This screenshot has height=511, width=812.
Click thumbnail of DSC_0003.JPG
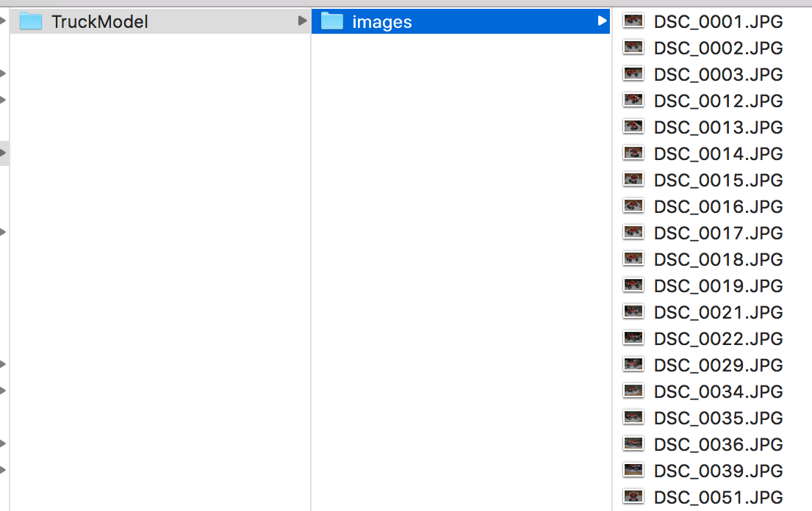[633, 74]
